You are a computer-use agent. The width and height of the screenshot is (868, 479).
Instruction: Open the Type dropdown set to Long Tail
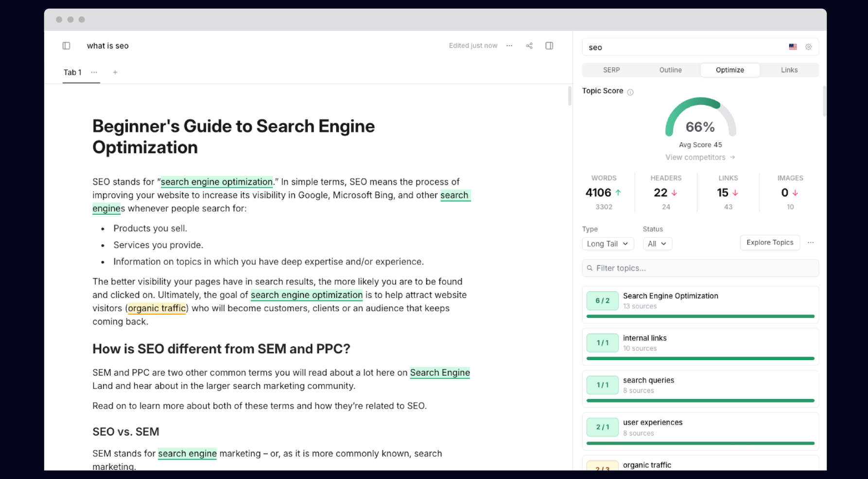click(608, 243)
